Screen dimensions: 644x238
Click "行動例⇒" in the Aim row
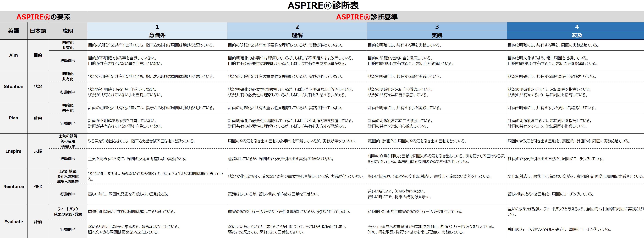pyautogui.click(x=68, y=61)
